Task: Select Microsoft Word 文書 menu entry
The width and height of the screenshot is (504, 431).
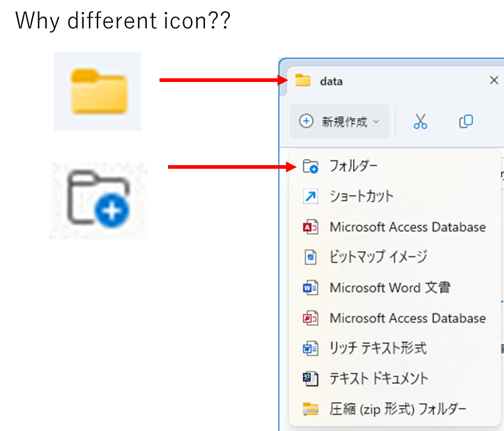Action: [x=388, y=288]
